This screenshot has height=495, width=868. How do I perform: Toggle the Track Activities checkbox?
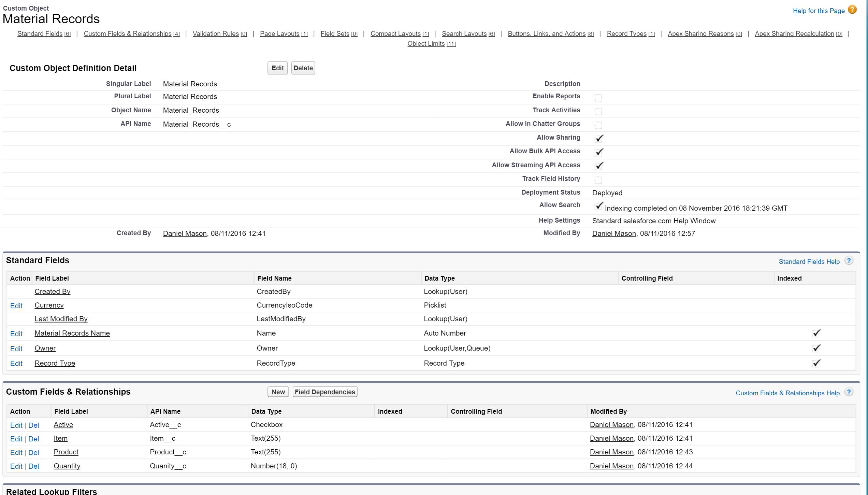[x=598, y=111]
